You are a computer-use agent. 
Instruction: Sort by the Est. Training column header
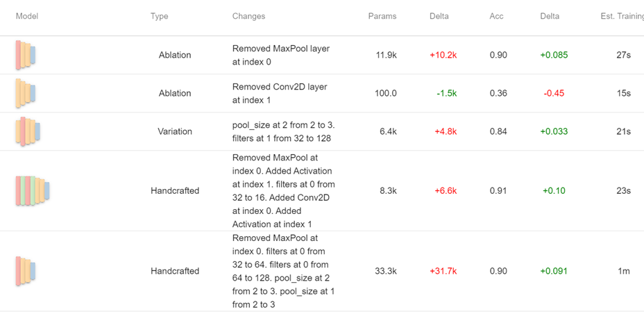[x=620, y=17]
